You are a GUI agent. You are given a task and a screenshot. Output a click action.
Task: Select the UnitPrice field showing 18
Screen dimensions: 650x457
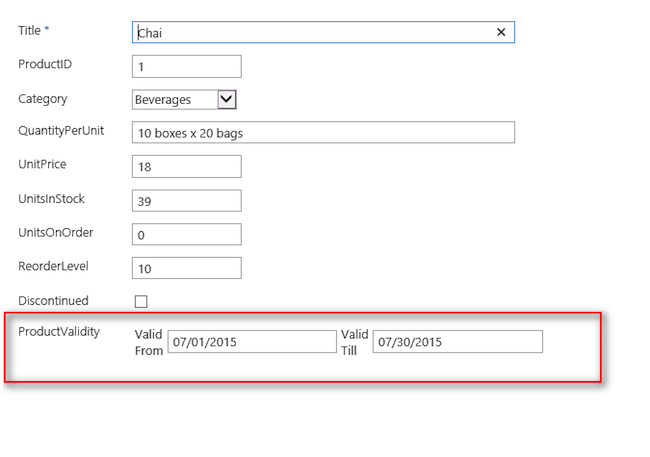click(x=187, y=166)
